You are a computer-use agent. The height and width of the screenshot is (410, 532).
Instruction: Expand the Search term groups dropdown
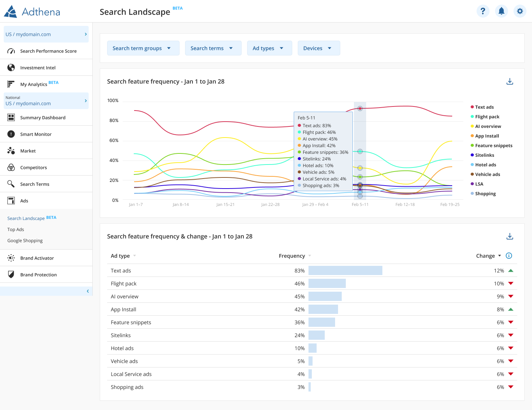click(x=143, y=48)
